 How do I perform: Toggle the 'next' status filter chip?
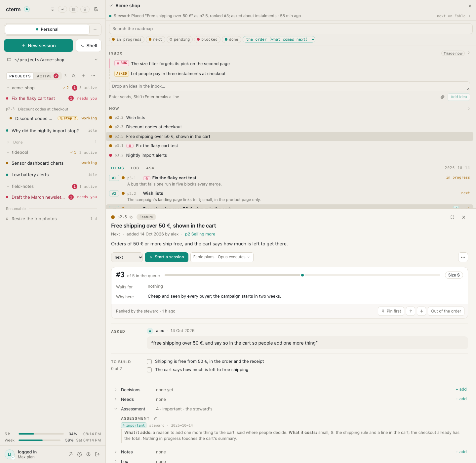click(x=155, y=39)
